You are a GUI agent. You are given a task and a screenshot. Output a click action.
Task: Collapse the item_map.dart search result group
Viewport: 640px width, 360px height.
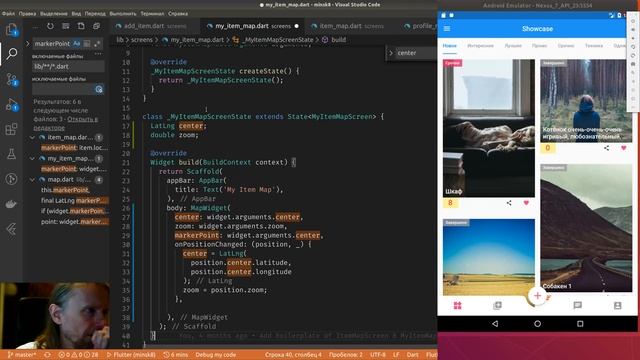click(32, 138)
